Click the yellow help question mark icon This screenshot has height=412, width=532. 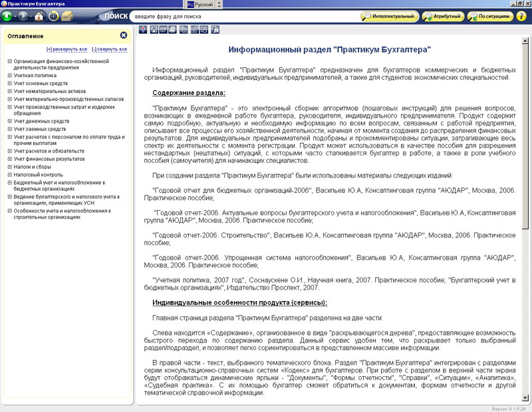(521, 16)
